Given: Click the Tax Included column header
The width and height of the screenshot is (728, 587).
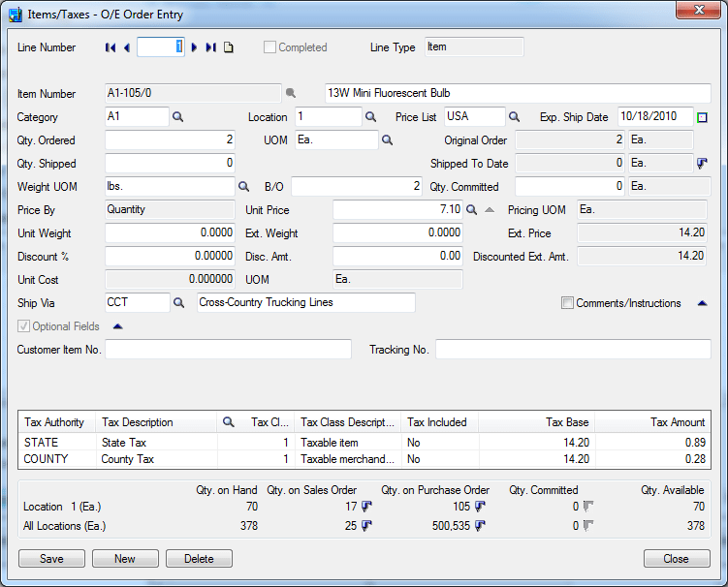Looking at the screenshot, I should [440, 422].
